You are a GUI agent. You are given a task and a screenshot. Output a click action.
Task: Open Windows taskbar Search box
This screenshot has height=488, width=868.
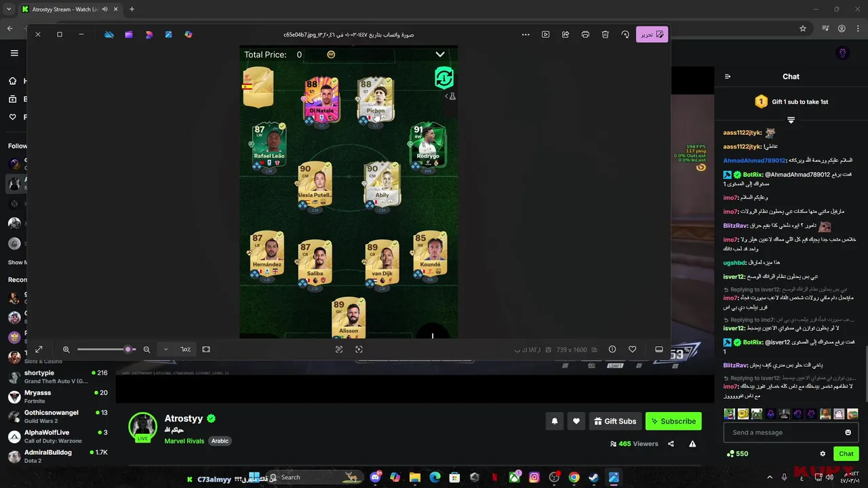(315, 477)
